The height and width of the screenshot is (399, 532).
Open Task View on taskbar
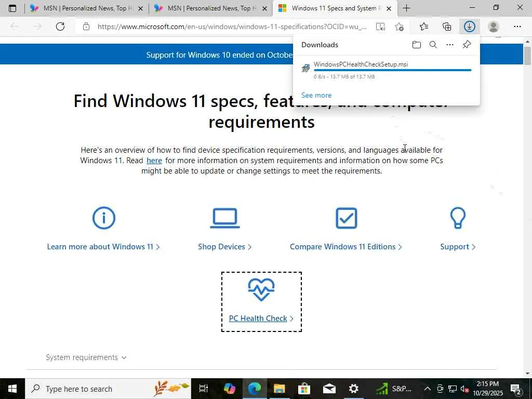point(203,389)
